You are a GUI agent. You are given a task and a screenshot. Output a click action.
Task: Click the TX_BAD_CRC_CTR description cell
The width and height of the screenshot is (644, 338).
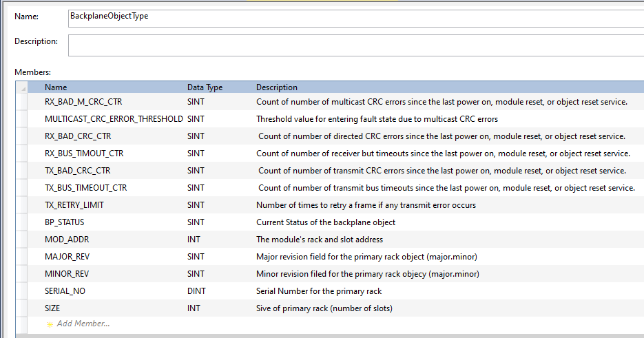coord(442,171)
